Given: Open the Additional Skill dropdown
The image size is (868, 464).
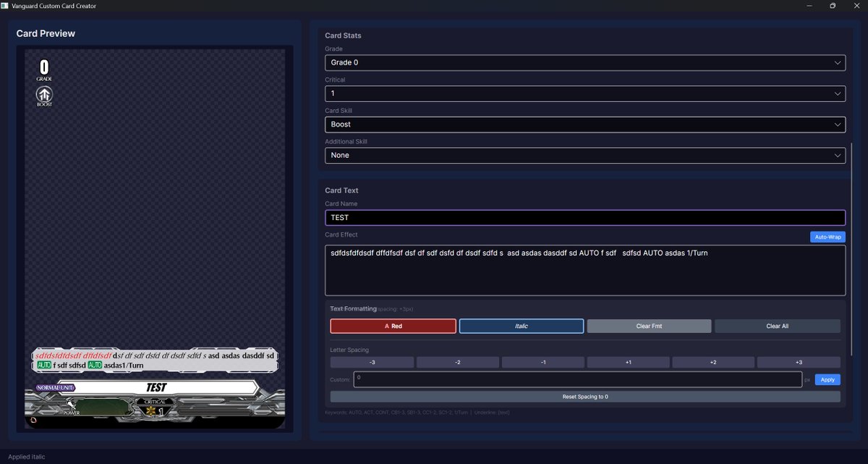Looking at the screenshot, I should (x=584, y=155).
